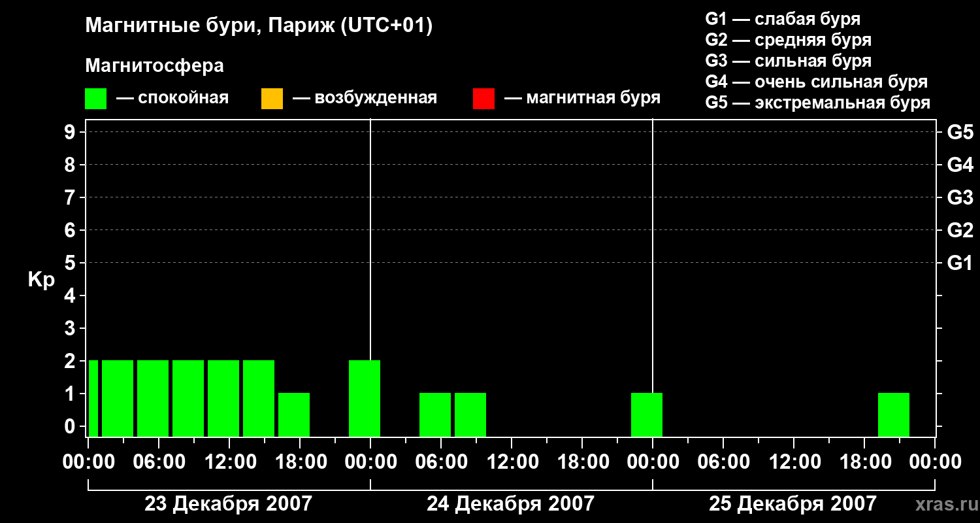
Task: Select the 'G4 — очень сильная буря' legend line
Action: [817, 82]
